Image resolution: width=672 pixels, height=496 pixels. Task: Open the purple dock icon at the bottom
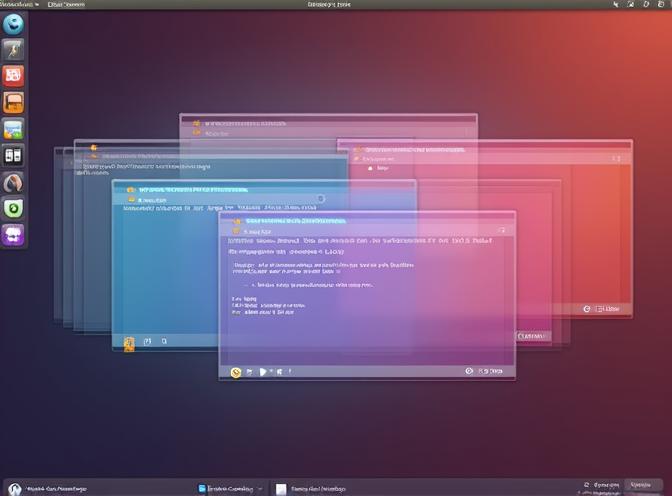tap(15, 234)
